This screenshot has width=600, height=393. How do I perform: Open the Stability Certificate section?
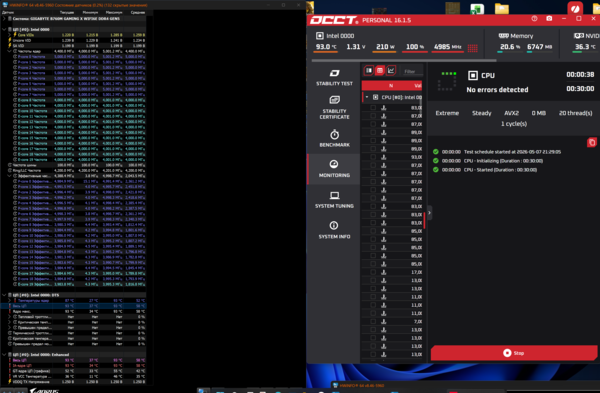tap(334, 108)
